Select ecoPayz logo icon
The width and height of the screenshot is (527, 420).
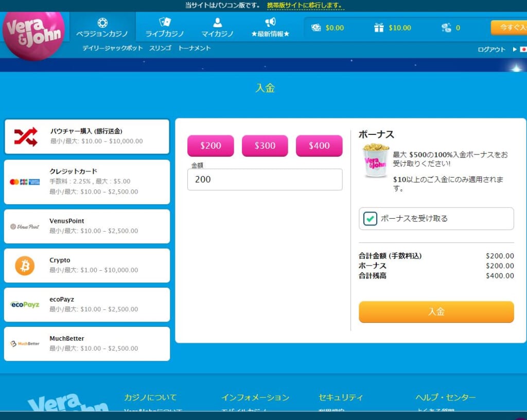(25, 305)
